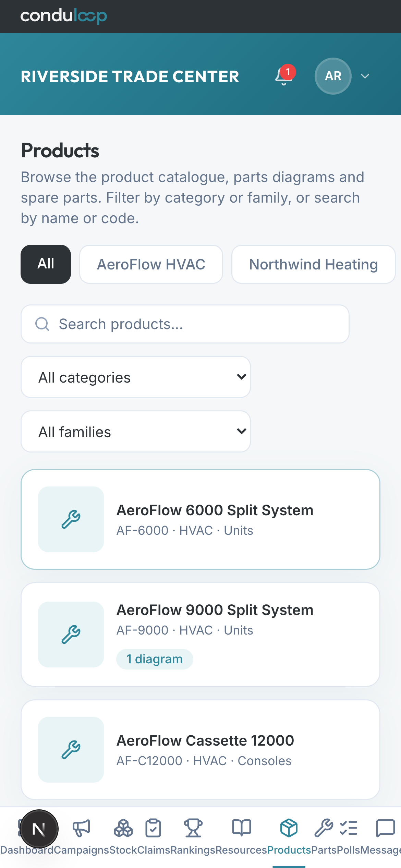This screenshot has height=868, width=401.
Task: Click the AeroFlow 6000 wrench thumbnail
Action: 71,519
